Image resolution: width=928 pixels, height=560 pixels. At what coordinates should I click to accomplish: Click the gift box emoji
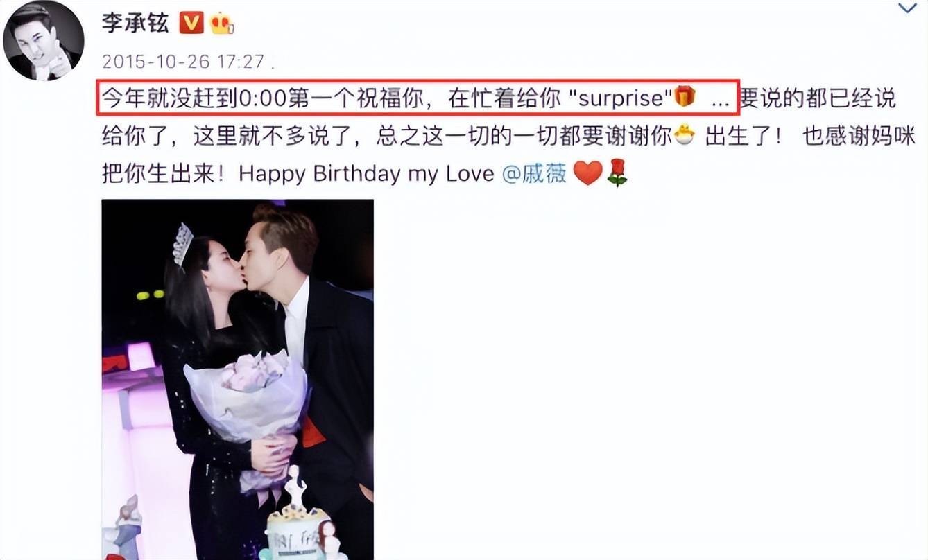pyautogui.click(x=685, y=96)
